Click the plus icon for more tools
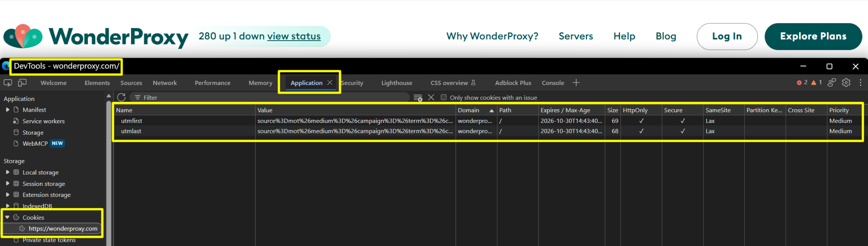Viewport: 868px width, 246px height. point(576,83)
